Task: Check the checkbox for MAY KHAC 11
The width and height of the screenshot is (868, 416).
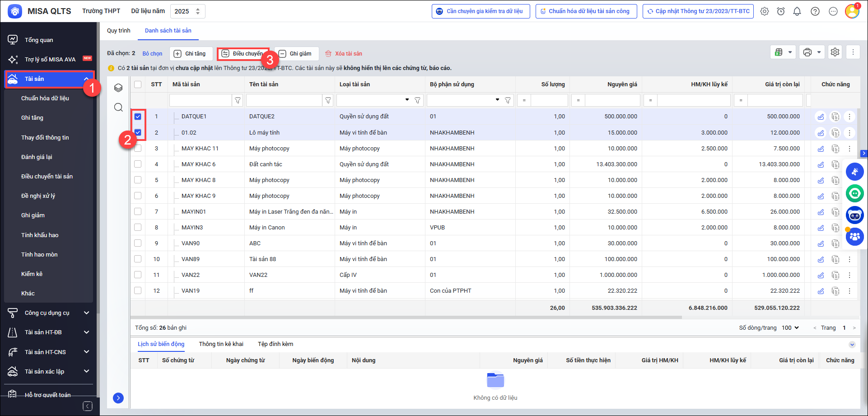Action: tap(138, 149)
